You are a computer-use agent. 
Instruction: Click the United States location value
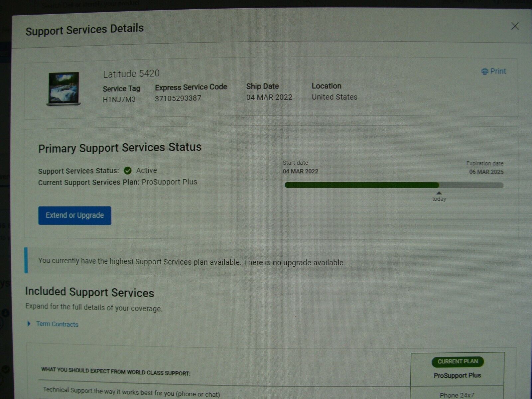pos(334,97)
